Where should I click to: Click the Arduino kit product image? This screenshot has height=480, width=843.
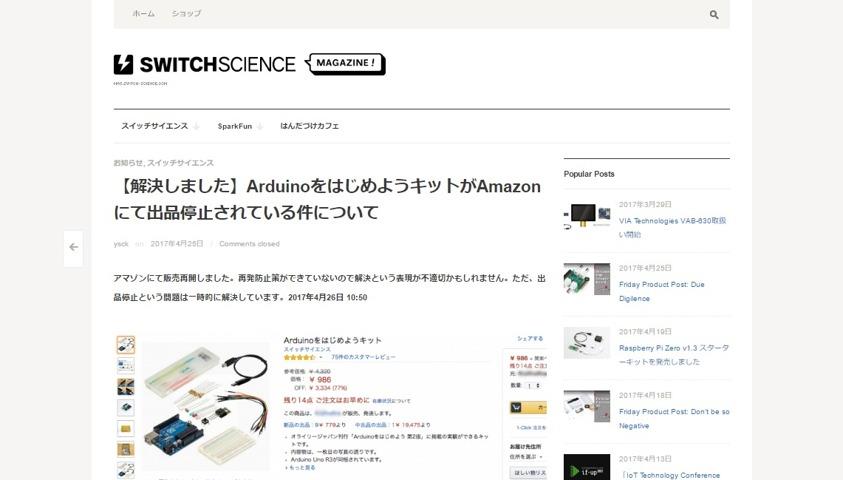click(207, 406)
